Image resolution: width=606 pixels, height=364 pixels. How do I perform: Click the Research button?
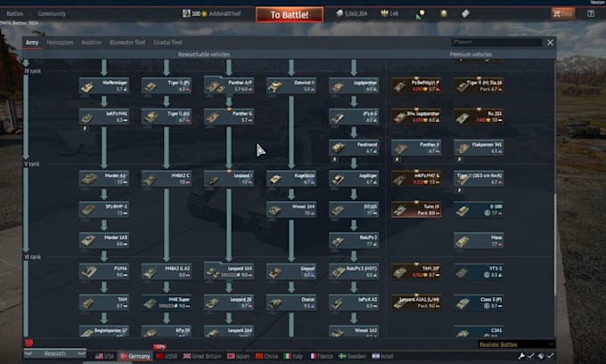click(54, 353)
